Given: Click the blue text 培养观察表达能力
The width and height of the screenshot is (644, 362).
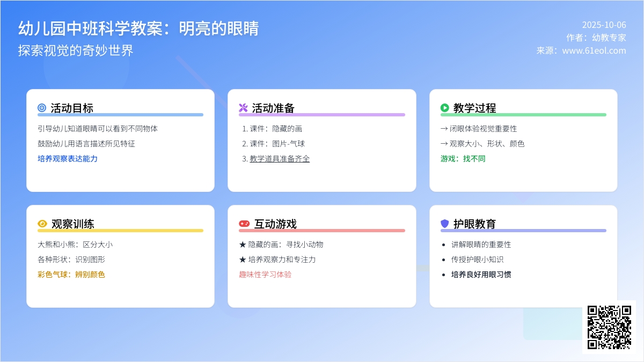Looking at the screenshot, I should click(x=68, y=159).
